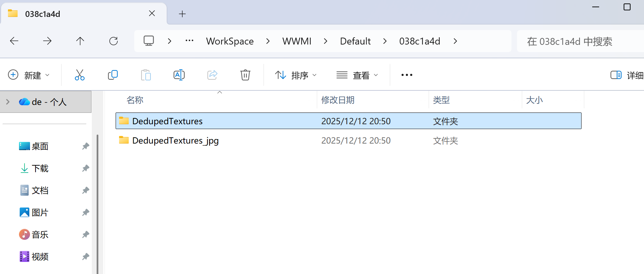Image resolution: width=644 pixels, height=274 pixels.
Task: Click the WorkSpace breadcrumb segment
Action: (230, 41)
